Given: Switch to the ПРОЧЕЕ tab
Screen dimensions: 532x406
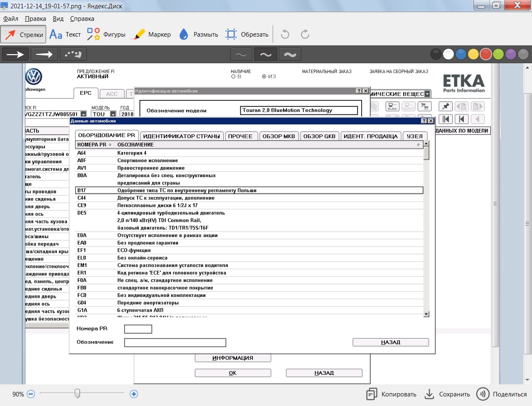Looking at the screenshot, I should point(240,136).
